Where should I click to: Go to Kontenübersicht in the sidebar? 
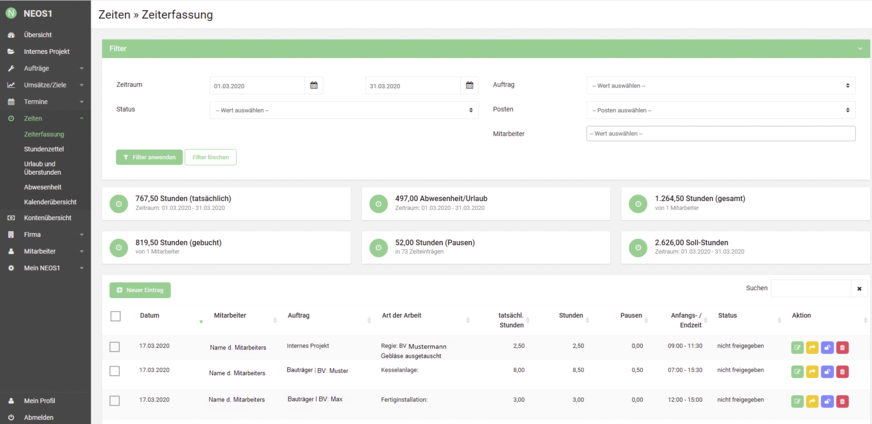(48, 217)
